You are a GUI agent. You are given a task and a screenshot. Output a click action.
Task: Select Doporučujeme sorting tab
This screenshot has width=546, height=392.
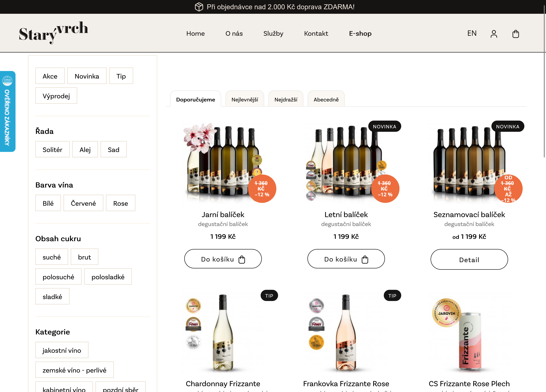coord(196,99)
